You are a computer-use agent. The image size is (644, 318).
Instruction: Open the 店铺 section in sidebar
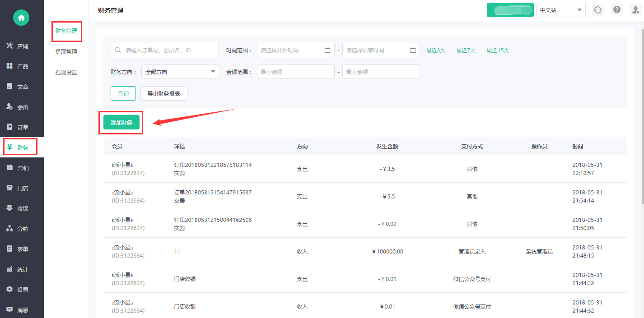pyautogui.click(x=22, y=46)
